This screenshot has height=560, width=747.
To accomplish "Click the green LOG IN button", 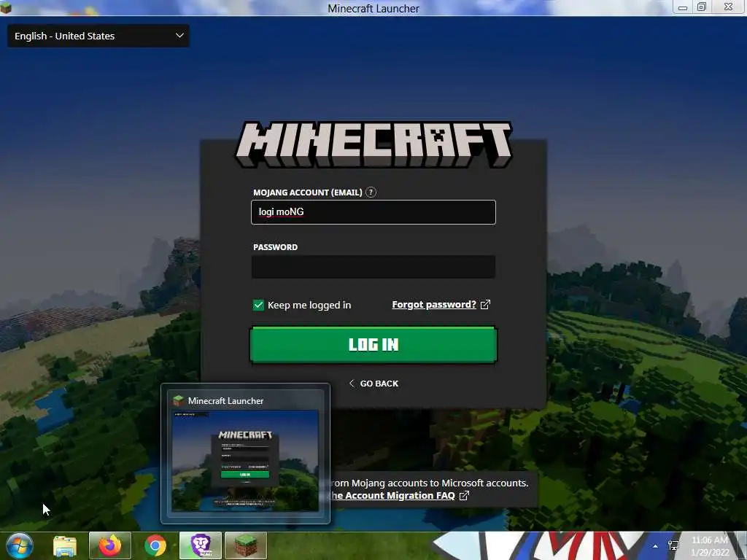I will coord(373,345).
